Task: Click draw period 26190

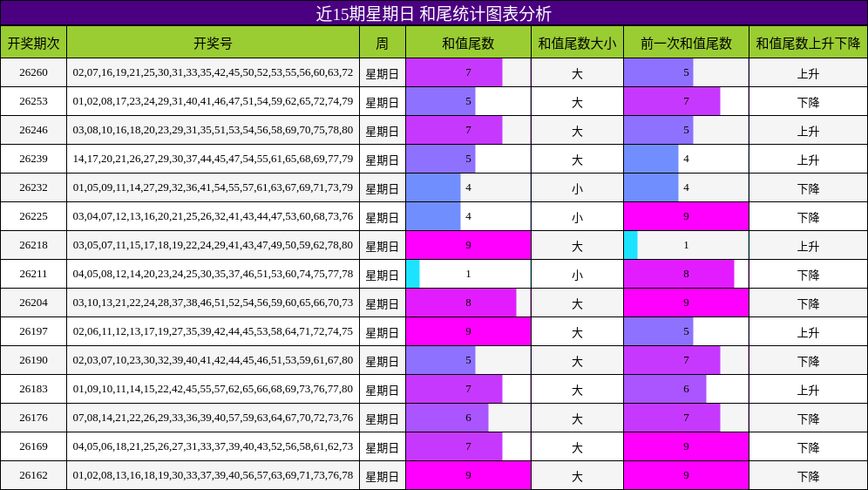Action: point(33,360)
